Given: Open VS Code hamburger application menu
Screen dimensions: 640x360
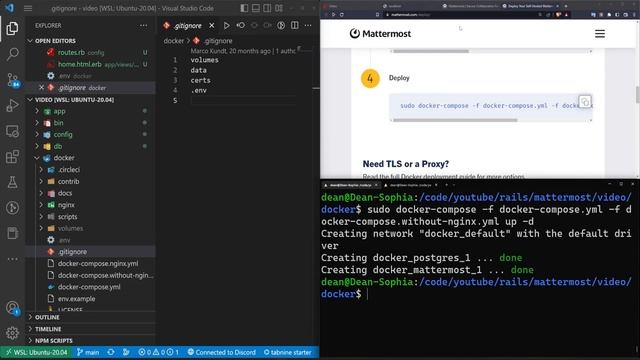Looking at the screenshot, I should click(28, 8).
